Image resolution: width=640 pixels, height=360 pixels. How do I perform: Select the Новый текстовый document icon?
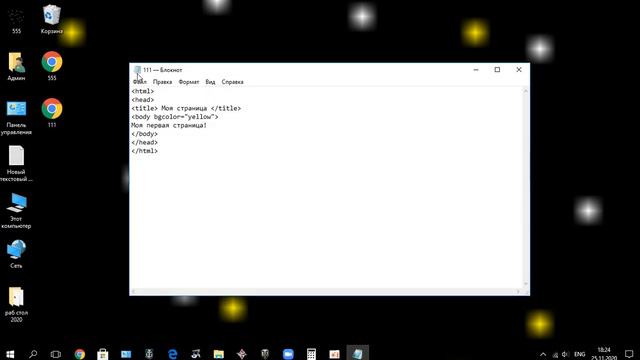click(x=16, y=164)
